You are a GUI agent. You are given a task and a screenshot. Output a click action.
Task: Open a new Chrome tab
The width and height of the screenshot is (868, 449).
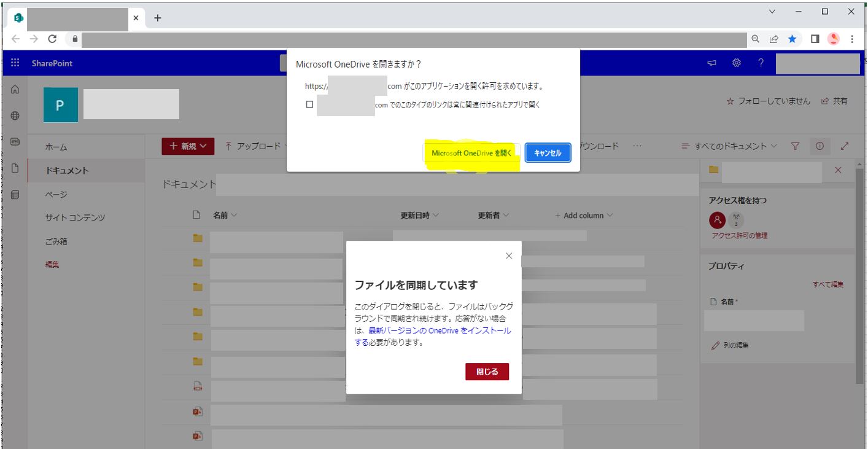point(158,18)
